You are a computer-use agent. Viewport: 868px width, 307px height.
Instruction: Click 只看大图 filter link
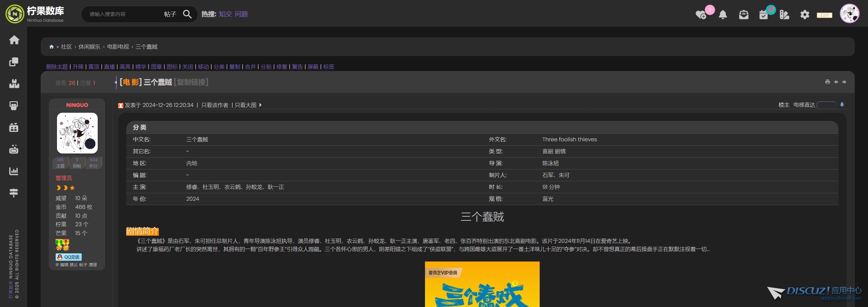click(246, 105)
